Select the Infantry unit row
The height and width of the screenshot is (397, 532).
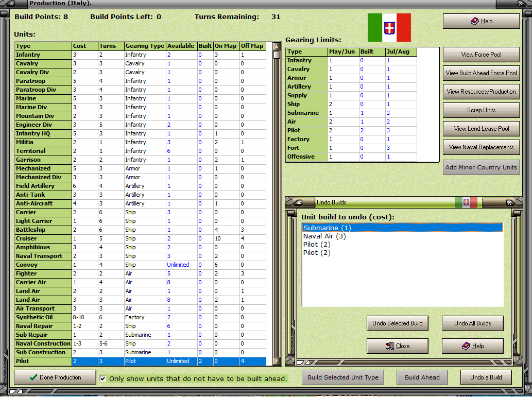[x=140, y=55]
